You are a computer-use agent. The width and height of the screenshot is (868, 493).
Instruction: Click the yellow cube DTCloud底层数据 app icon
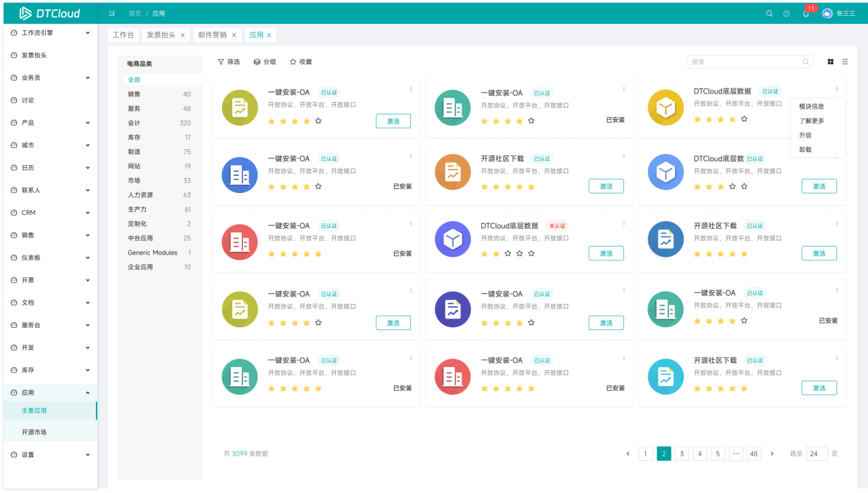pyautogui.click(x=665, y=108)
